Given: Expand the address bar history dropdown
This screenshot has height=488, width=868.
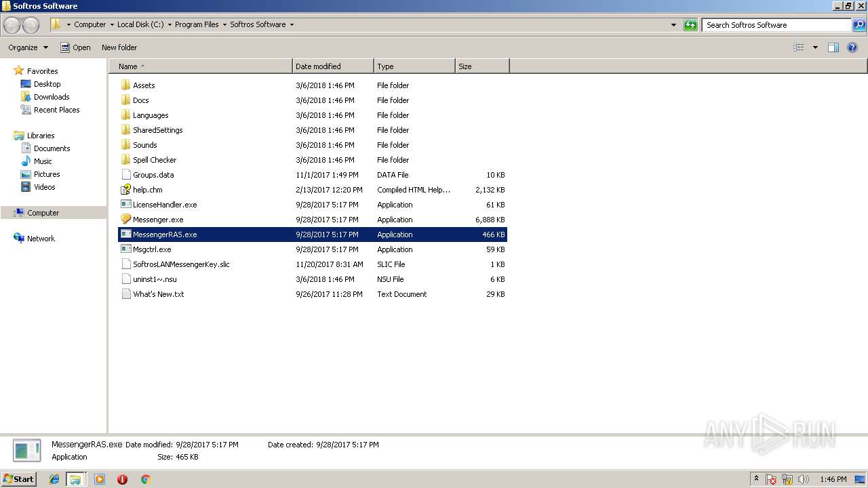Looking at the screenshot, I should coord(673,25).
